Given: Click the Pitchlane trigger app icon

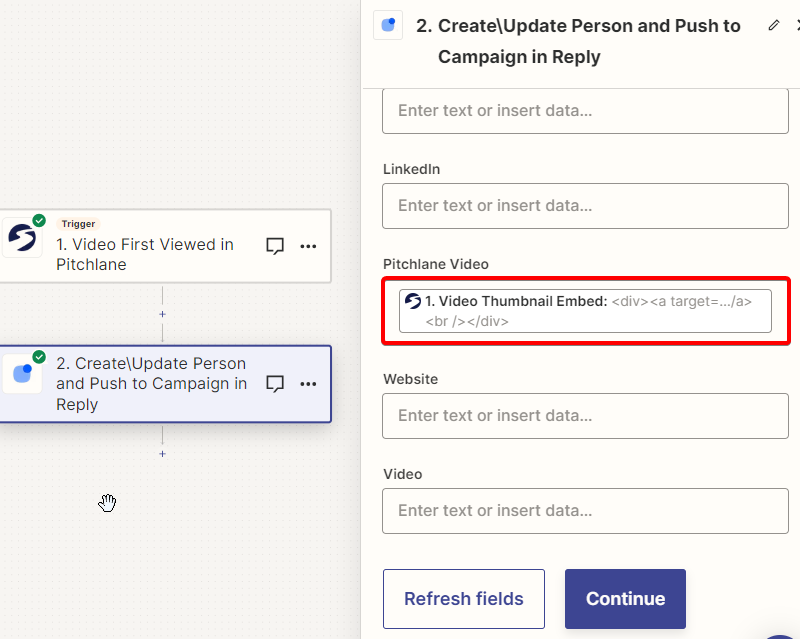Looking at the screenshot, I should coord(22,237).
